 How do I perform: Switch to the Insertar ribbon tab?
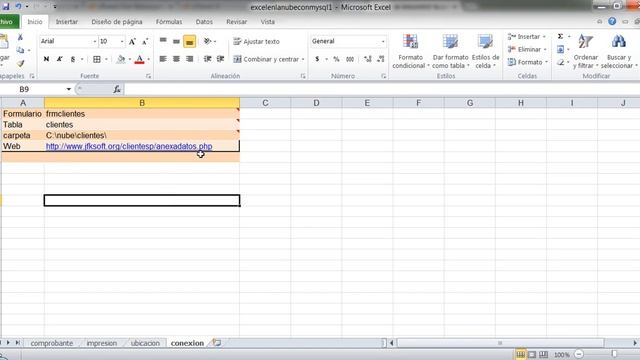pyautogui.click(x=67, y=22)
